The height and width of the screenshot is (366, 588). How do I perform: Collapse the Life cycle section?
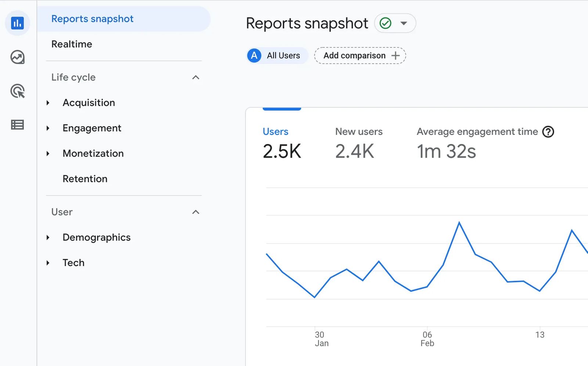tap(196, 78)
